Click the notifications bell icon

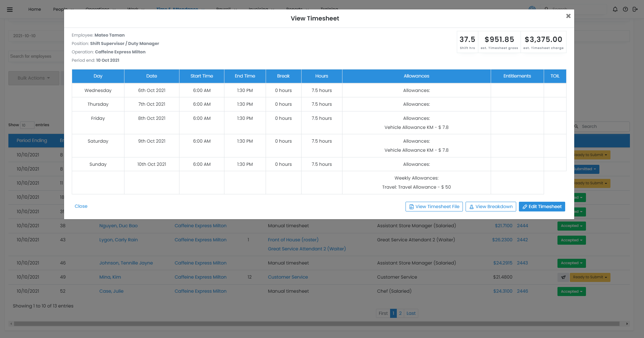(x=615, y=9)
